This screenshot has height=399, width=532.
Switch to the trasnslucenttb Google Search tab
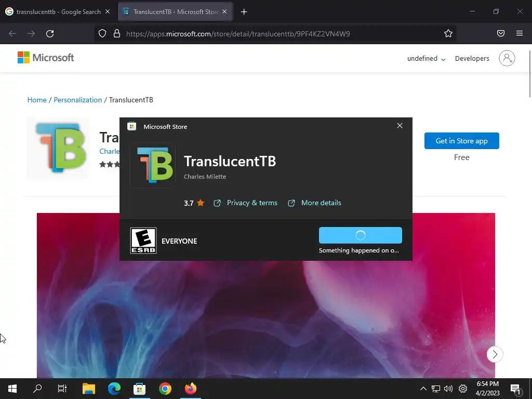58,12
